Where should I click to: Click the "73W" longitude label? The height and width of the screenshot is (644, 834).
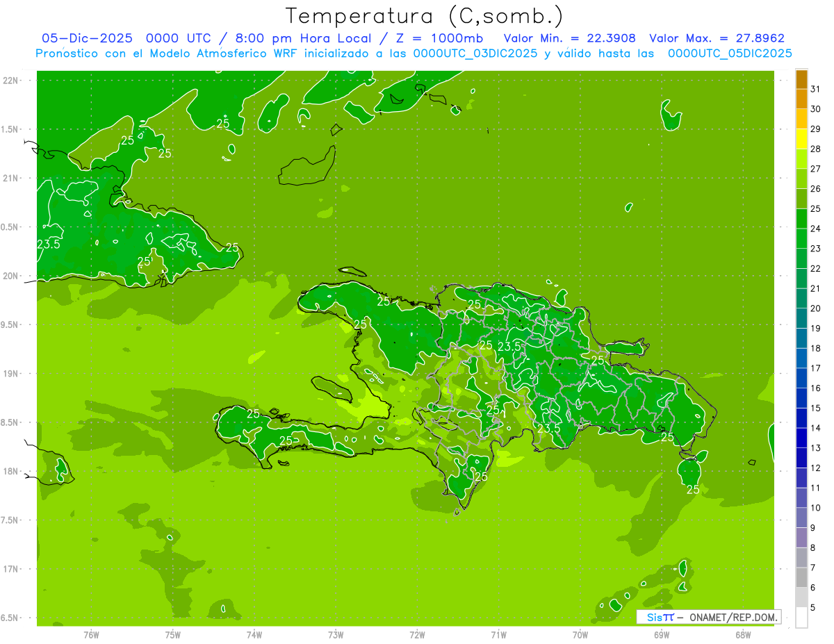[336, 635]
